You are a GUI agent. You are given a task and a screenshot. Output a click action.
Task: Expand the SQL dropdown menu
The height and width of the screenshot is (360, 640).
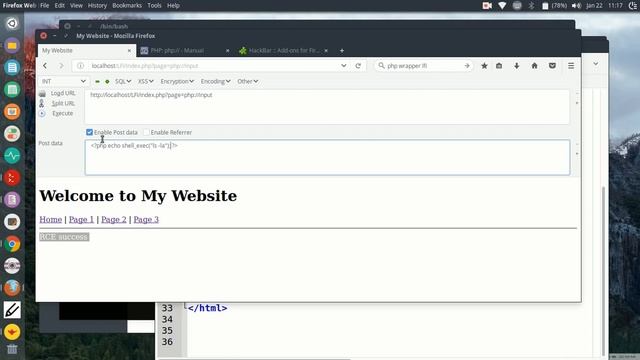tap(123, 81)
